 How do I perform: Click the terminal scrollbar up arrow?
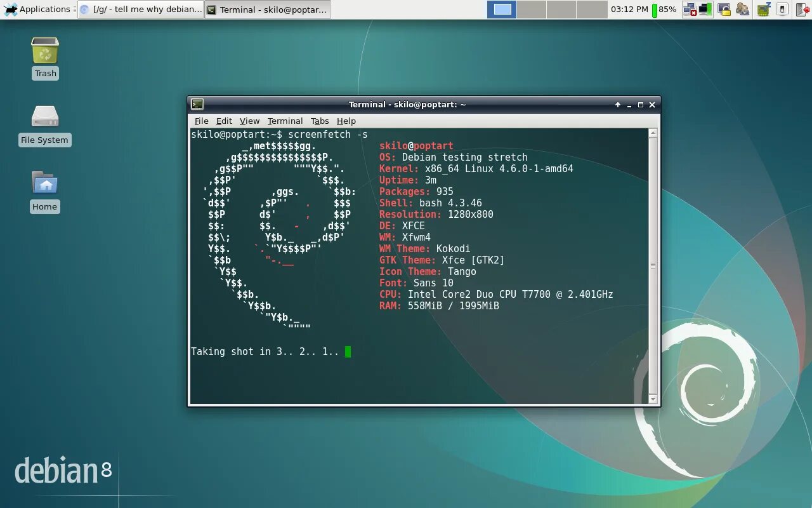pos(653,133)
